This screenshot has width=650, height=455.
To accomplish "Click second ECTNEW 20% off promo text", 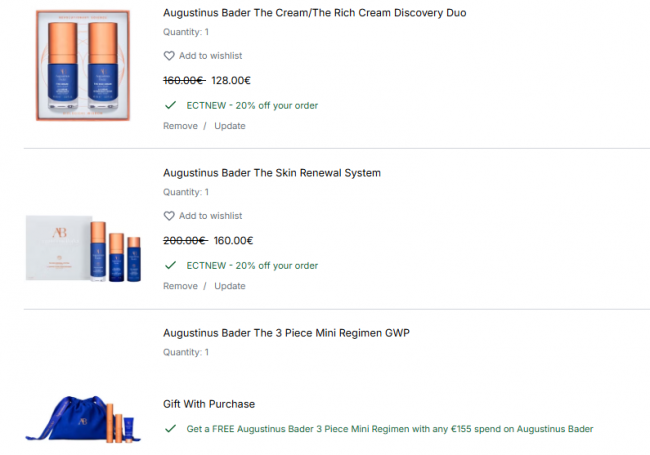I will click(252, 266).
